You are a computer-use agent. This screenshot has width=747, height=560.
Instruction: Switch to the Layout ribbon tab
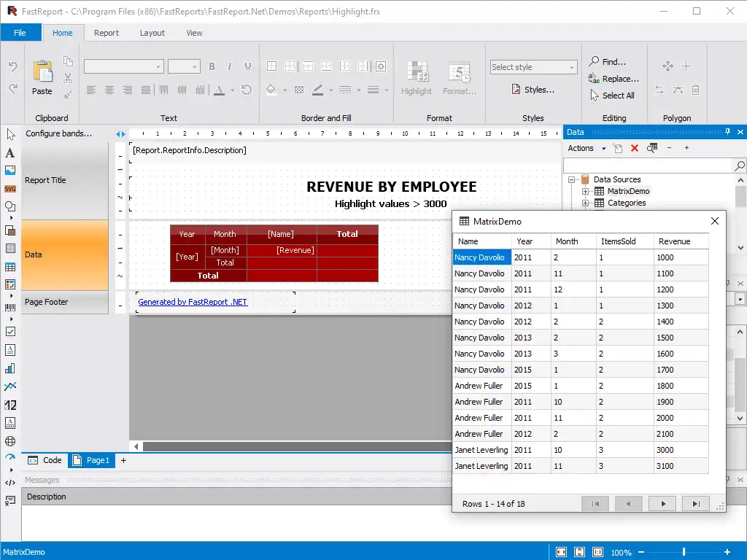(152, 33)
